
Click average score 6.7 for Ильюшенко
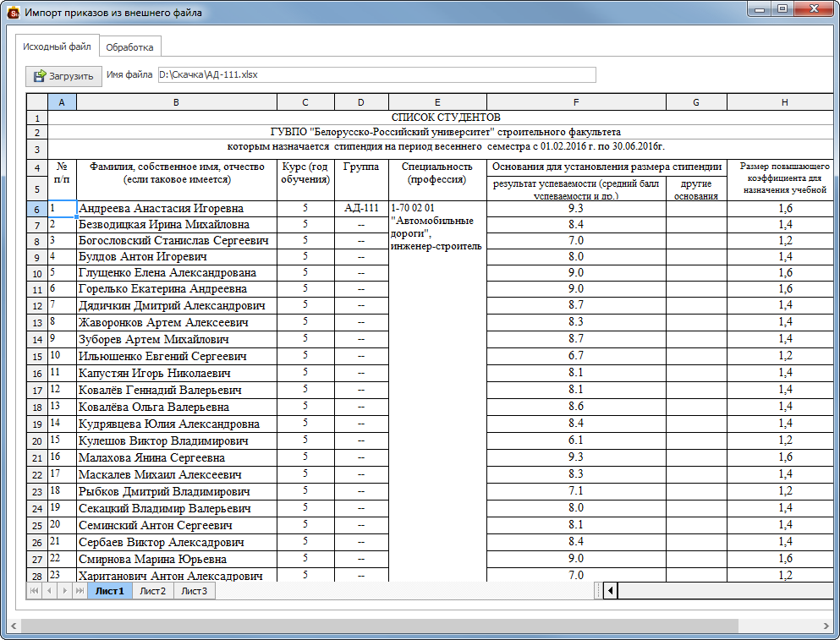[576, 356]
